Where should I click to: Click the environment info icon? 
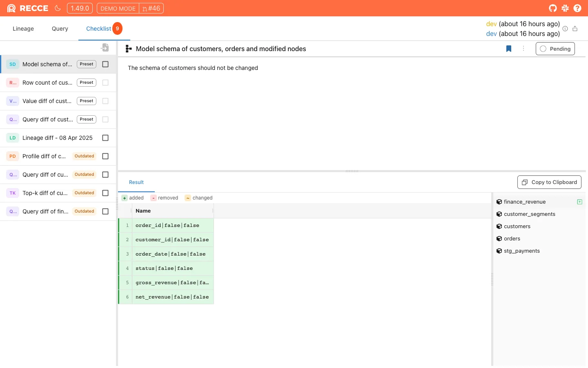point(565,29)
